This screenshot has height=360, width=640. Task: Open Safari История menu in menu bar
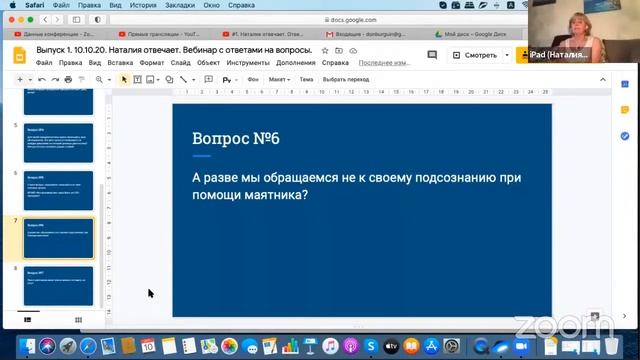click(x=143, y=5)
